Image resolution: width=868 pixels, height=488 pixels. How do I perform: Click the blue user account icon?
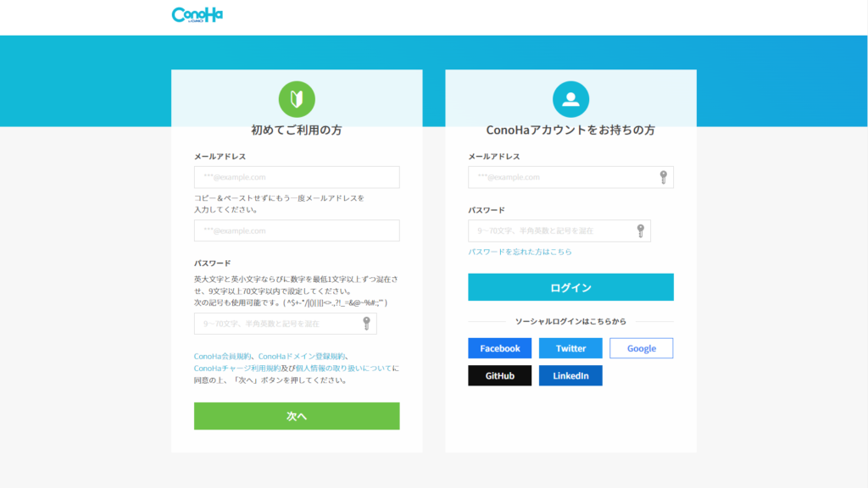point(570,99)
